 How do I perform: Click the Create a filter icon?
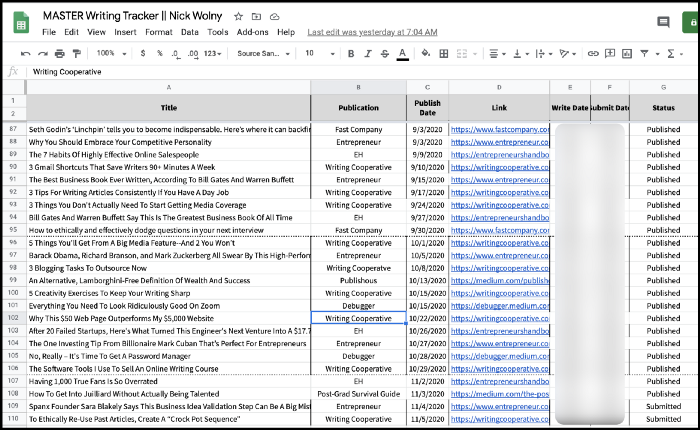pyautogui.click(x=644, y=54)
